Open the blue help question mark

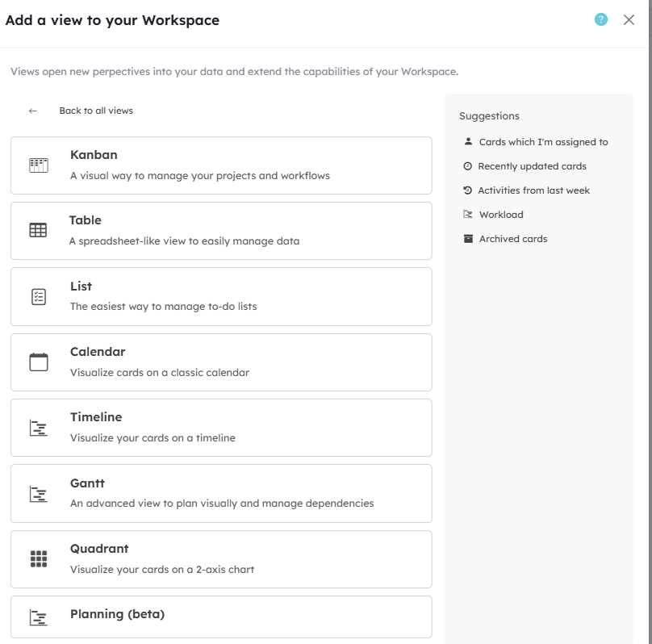point(600,20)
